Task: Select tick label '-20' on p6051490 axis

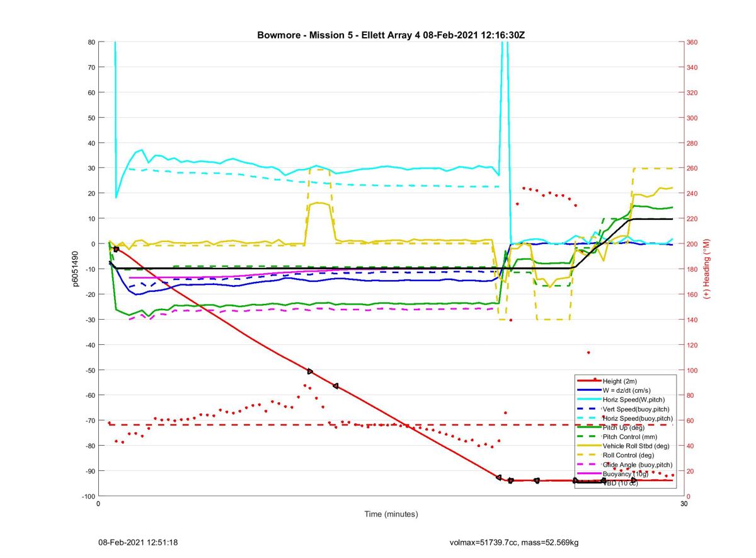Action: 89,294
